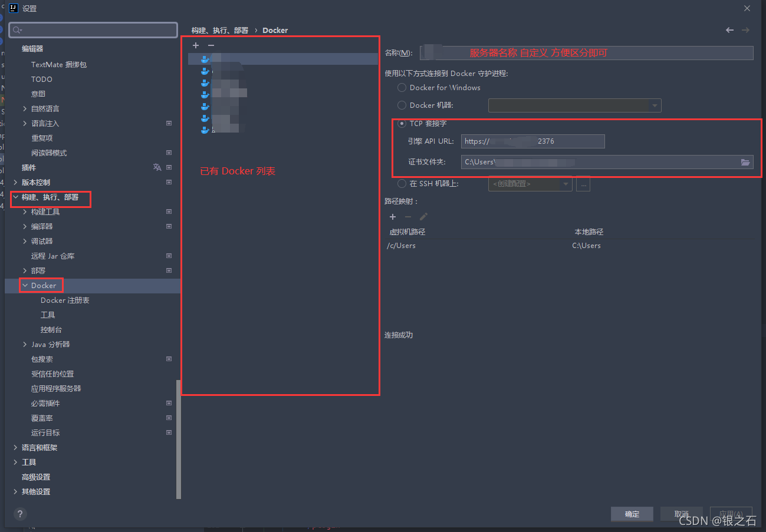Open Docker 注册表 settings page
This screenshot has width=766, height=532.
click(x=65, y=300)
